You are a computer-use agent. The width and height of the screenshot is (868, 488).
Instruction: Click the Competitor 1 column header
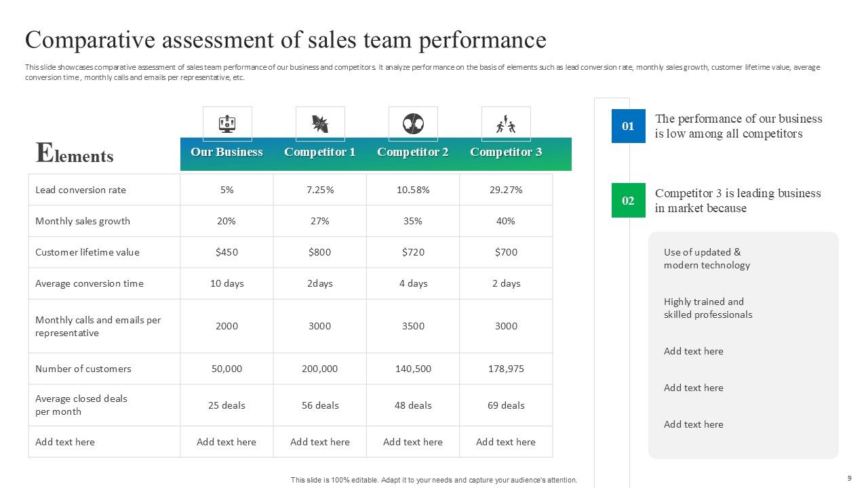319,152
